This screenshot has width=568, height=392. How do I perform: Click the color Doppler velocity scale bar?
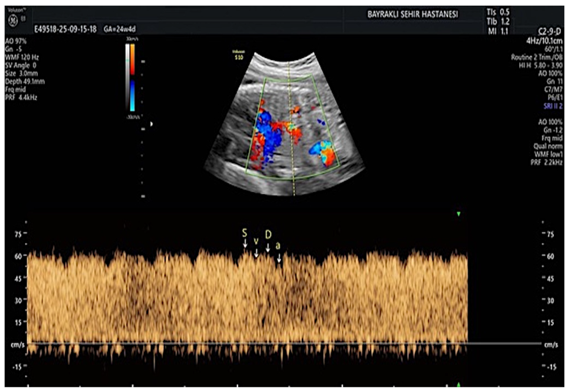pyautogui.click(x=132, y=78)
